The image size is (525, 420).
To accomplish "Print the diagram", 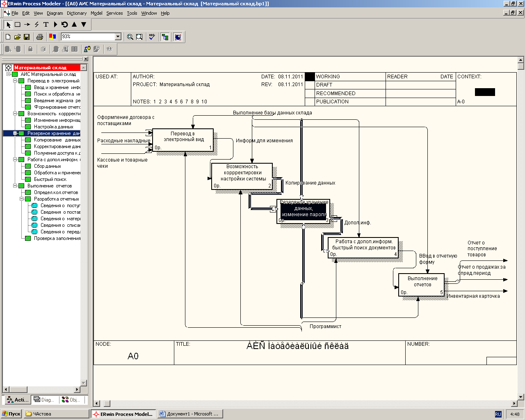I will [40, 37].
